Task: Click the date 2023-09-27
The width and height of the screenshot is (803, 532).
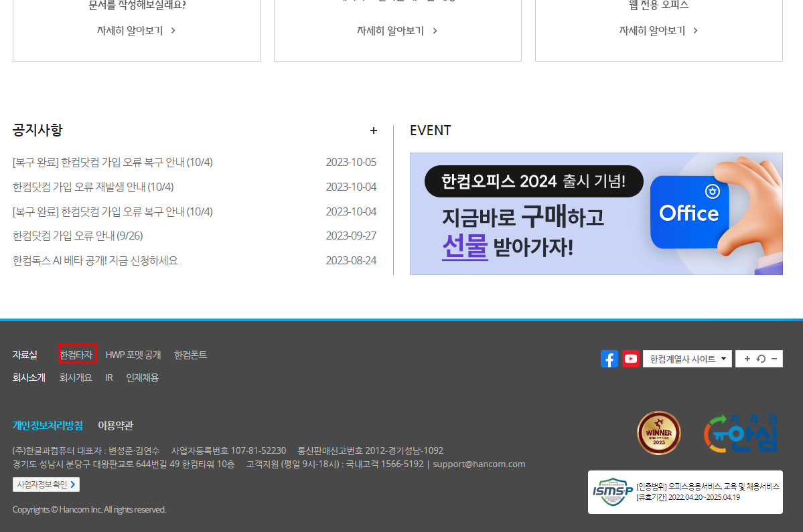Action: click(x=351, y=236)
